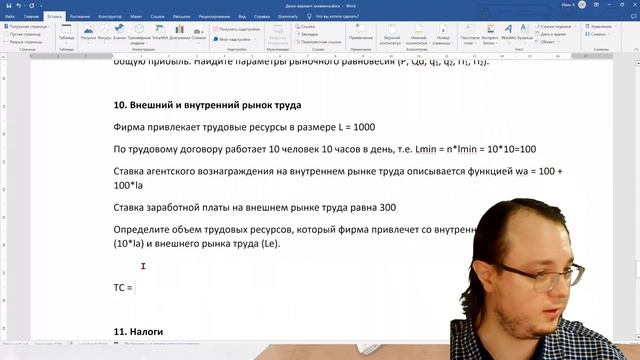Open the Рассылки ribbon tab

click(x=181, y=17)
